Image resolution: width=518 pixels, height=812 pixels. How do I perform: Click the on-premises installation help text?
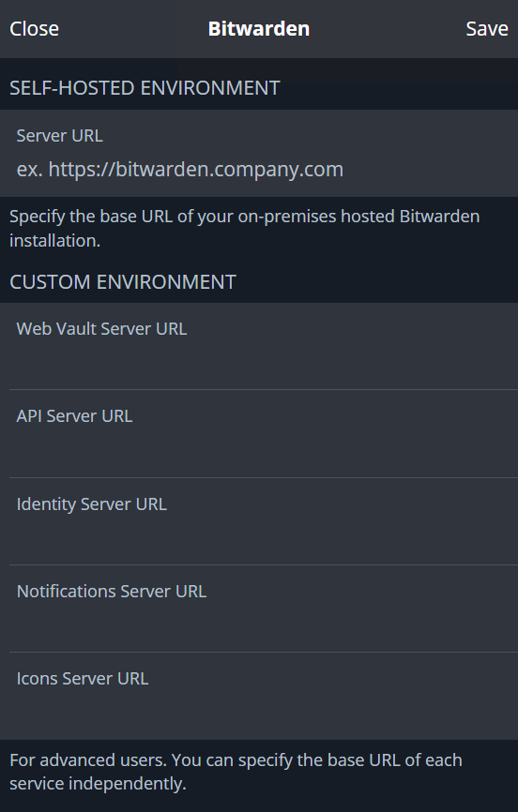(244, 229)
